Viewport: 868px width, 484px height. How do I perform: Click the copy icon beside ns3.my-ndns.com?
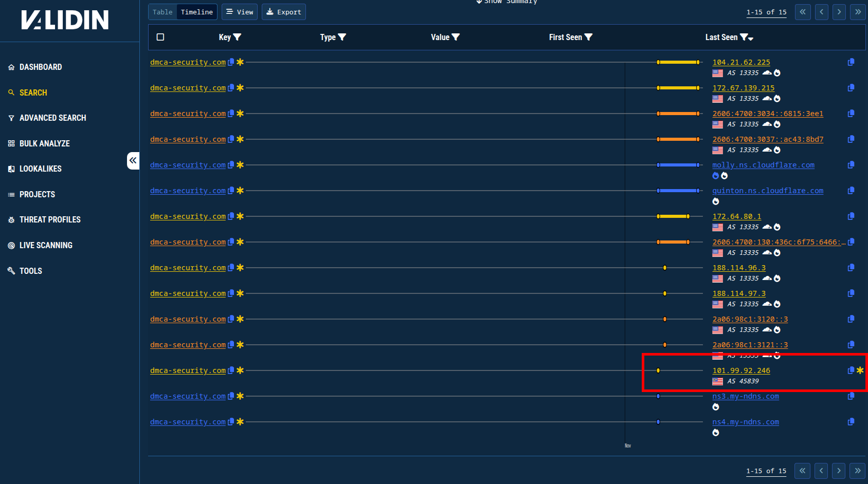click(851, 396)
